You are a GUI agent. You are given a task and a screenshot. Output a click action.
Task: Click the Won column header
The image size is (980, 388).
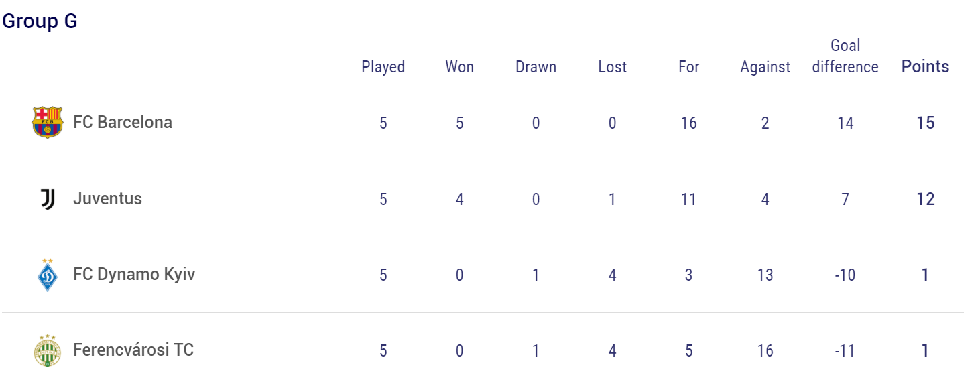(x=460, y=67)
